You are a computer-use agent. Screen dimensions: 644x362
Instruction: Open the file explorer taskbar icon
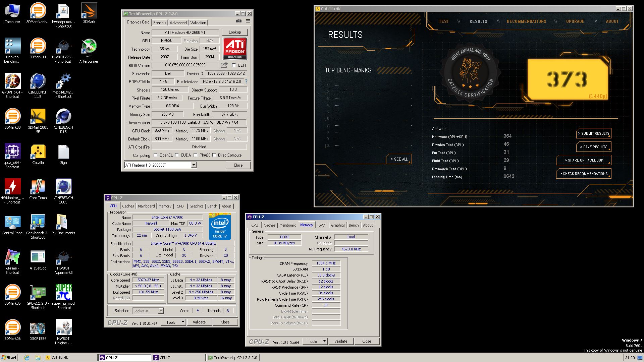pos(38,358)
